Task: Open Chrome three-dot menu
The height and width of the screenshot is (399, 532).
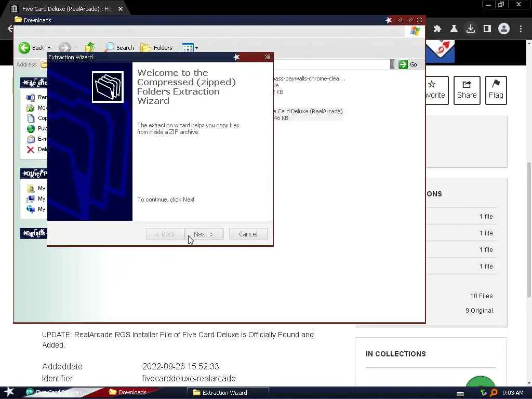Action: click(x=521, y=29)
